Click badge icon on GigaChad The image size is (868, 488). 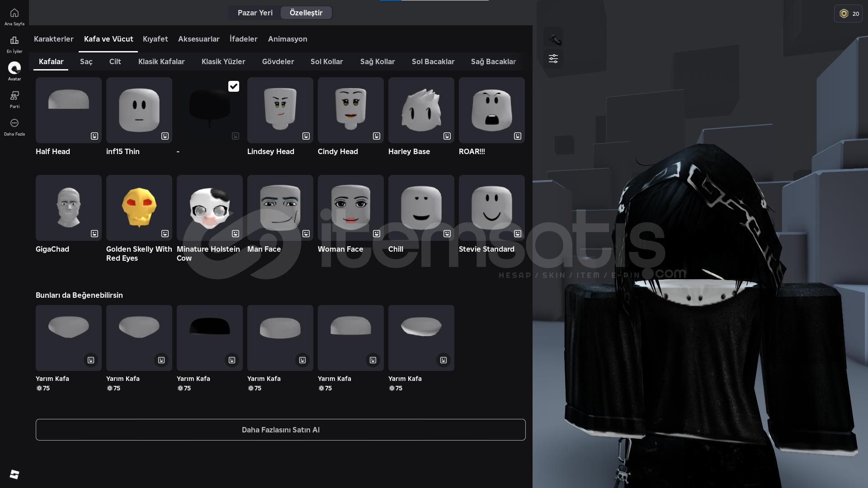point(94,234)
